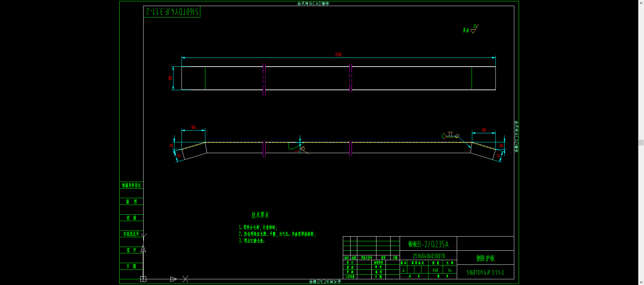Screen dimensions: 644x285
Task: Click the vertical scrollbar thumb
Action: coord(641,142)
